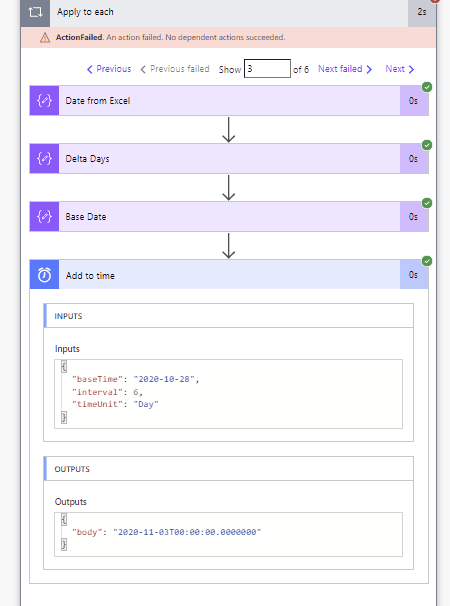Screen dimensions: 450x606
Task: Collapse the Apply to each header
Action: [x=228, y=12]
